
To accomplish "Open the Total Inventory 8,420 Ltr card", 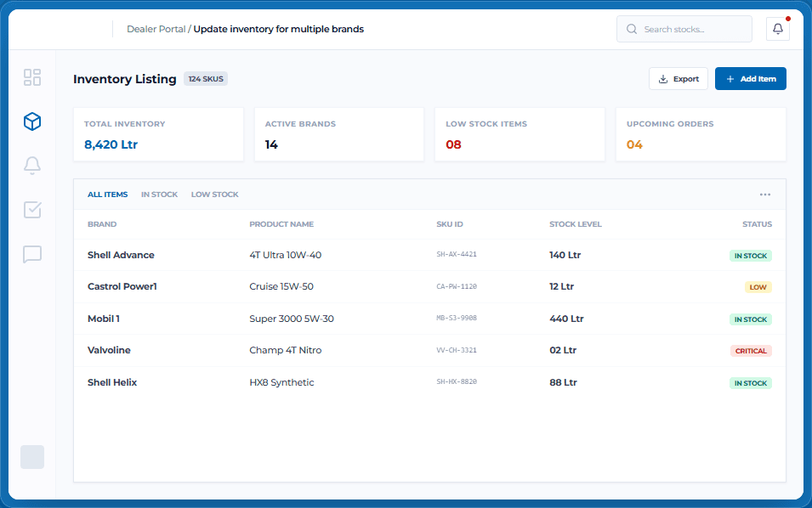I will [x=158, y=134].
